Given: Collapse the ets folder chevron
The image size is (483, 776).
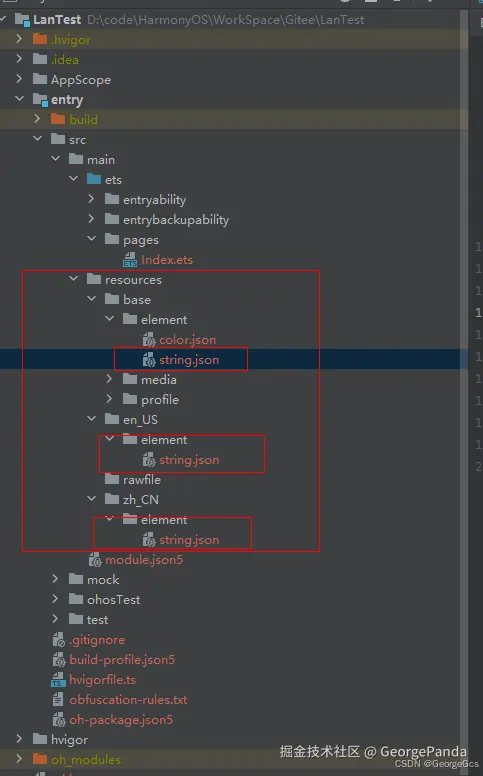Looking at the screenshot, I should click(74, 178).
